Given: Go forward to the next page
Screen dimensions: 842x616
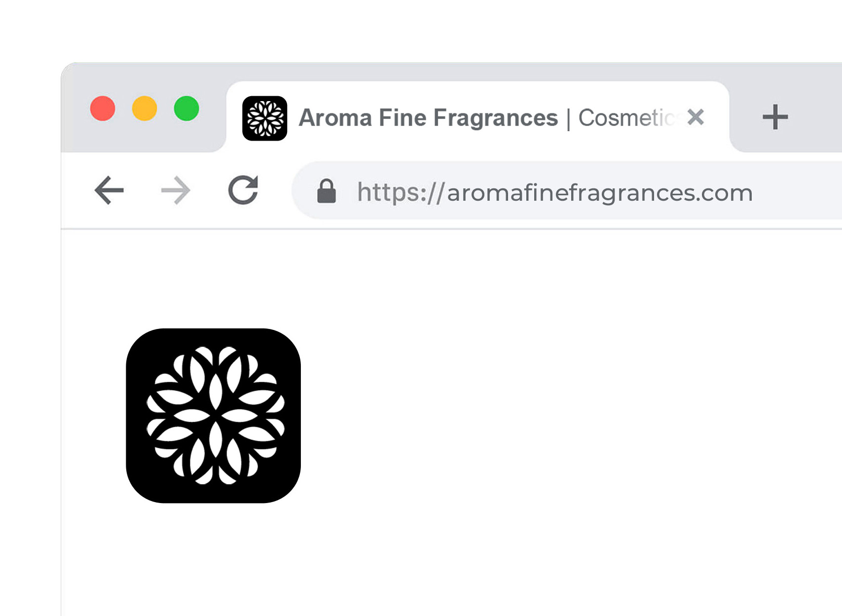Looking at the screenshot, I should [176, 190].
